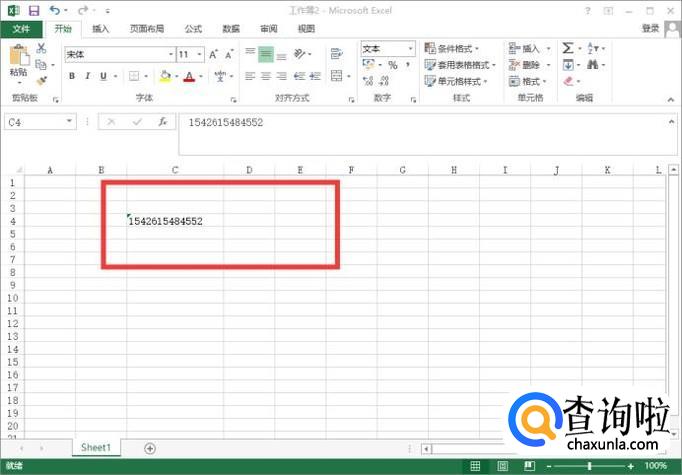Open the Cell Styles menu
682x475 pixels.
tap(456, 81)
